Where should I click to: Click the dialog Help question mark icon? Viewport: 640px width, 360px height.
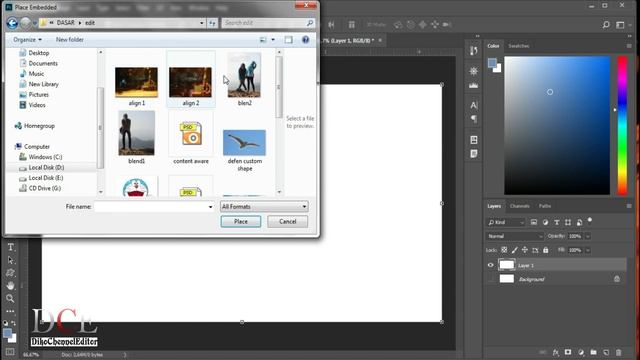click(x=305, y=40)
